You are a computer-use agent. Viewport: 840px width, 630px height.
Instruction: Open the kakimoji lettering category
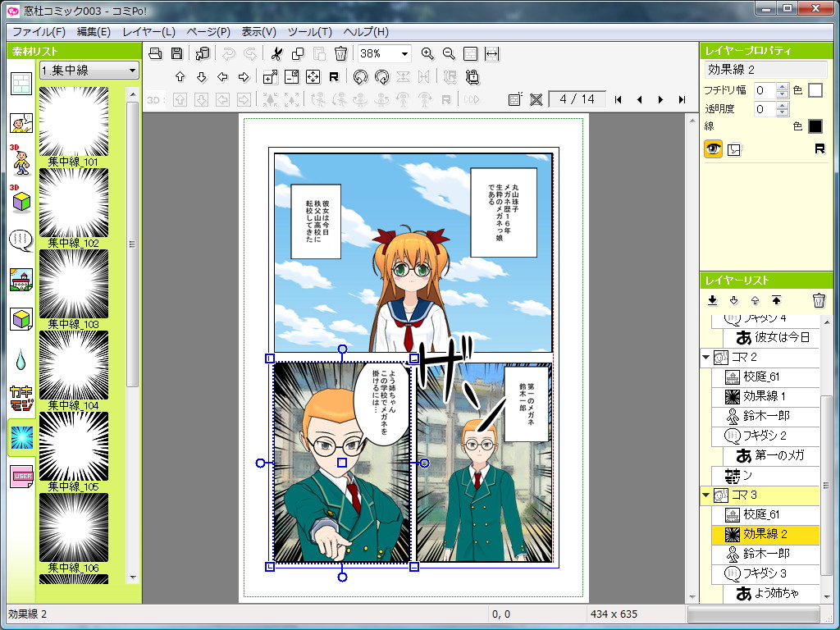tap(21, 399)
